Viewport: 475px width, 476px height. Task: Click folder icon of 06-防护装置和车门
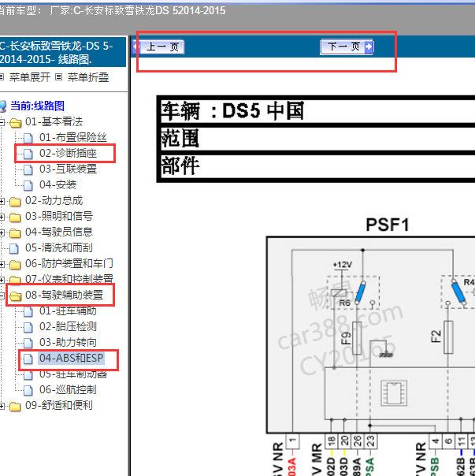click(15, 265)
